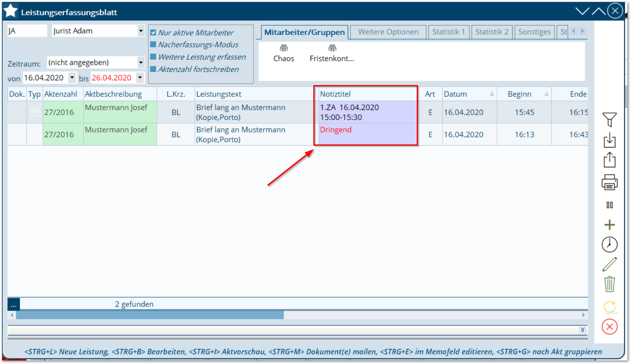Click the star icon in title bar
The height and width of the screenshot is (364, 631).
(11, 11)
